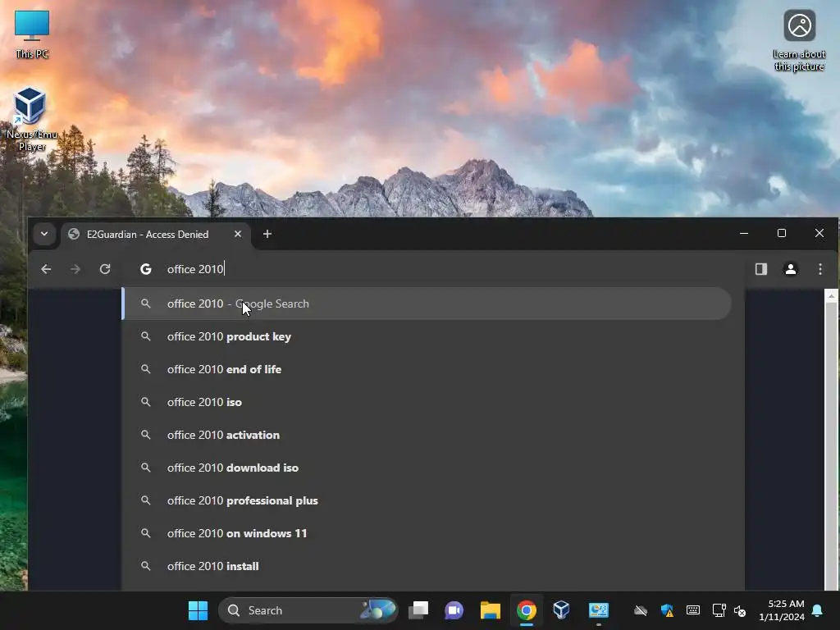Choose office 2010 download iso suggestion

coord(427,468)
